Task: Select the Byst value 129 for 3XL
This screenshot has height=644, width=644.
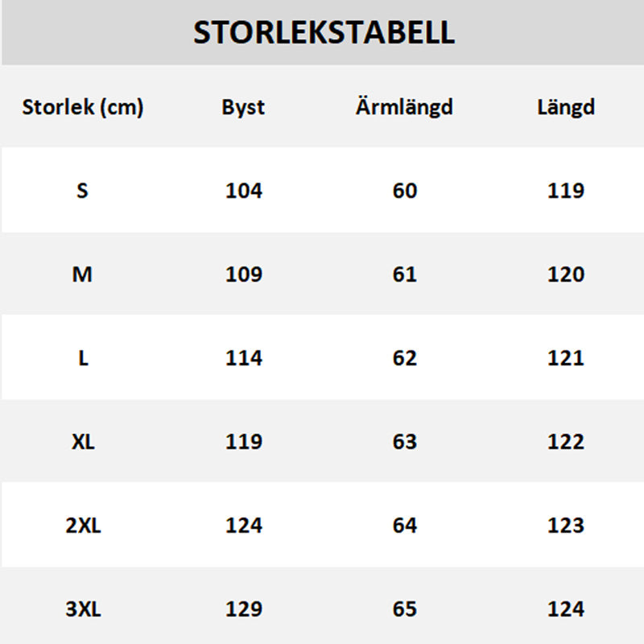Action: coord(243,609)
